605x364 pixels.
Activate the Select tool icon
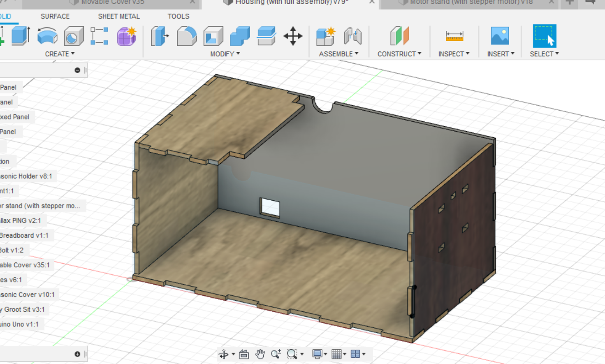(545, 36)
